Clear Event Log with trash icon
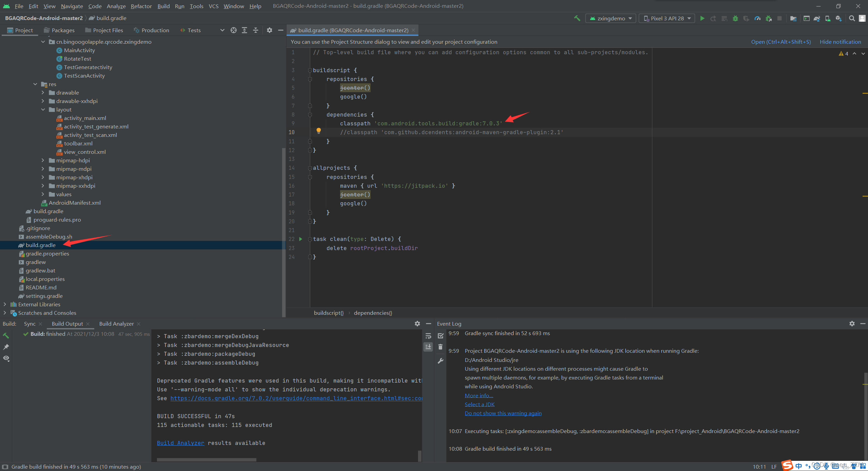 [x=440, y=347]
